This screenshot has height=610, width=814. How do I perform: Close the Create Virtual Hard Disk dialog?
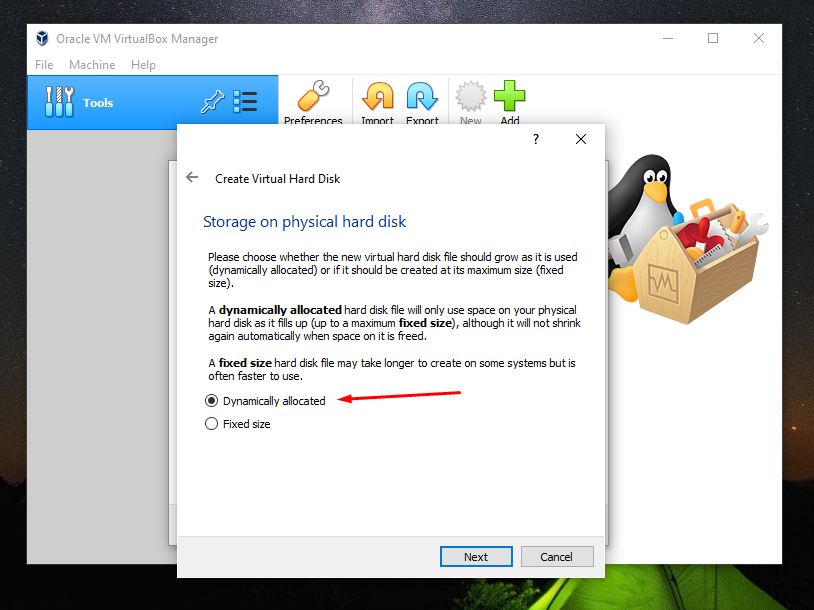[581, 140]
